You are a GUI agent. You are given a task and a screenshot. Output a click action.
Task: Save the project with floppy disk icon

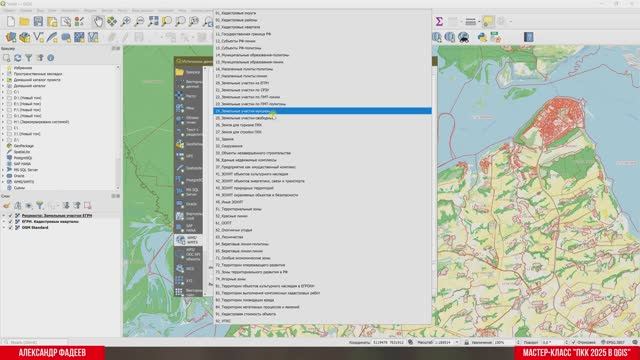pyautogui.click(x=38, y=22)
